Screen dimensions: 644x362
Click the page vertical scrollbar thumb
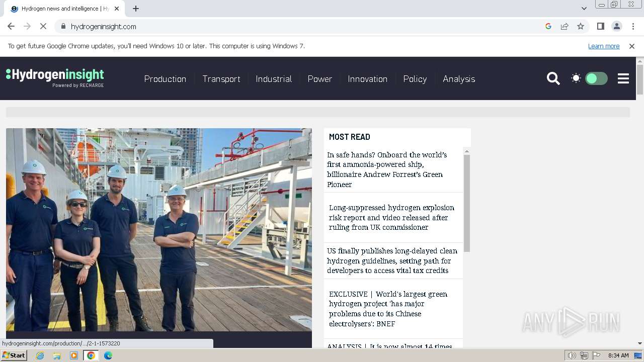click(640, 79)
